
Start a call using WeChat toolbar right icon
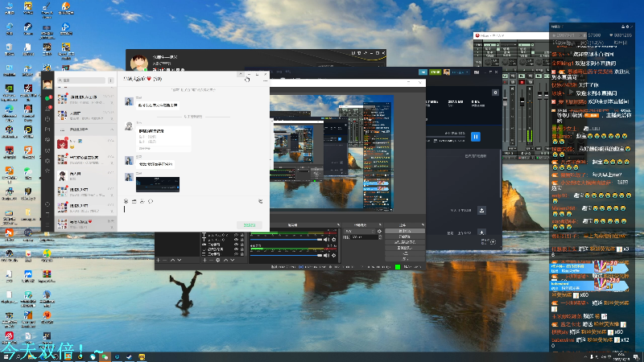click(260, 201)
